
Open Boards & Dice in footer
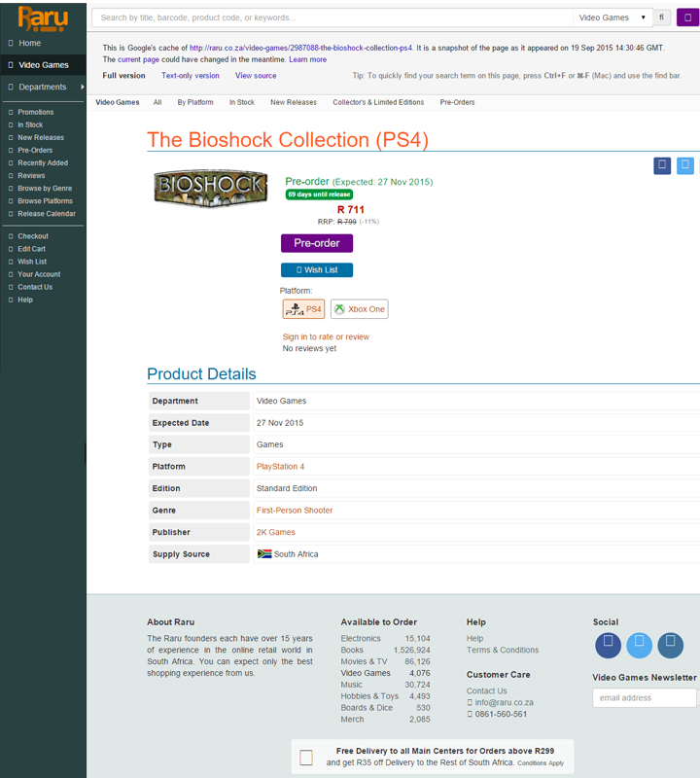[367, 708]
